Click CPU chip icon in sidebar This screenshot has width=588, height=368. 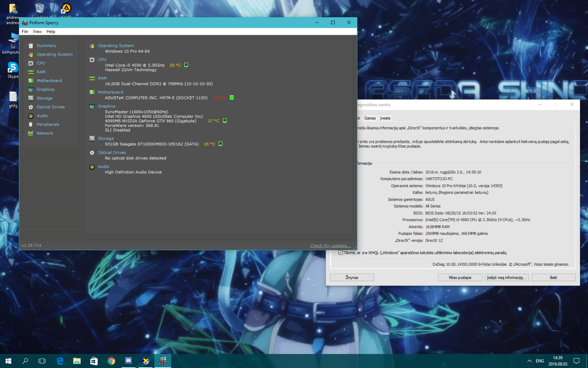[x=31, y=63]
